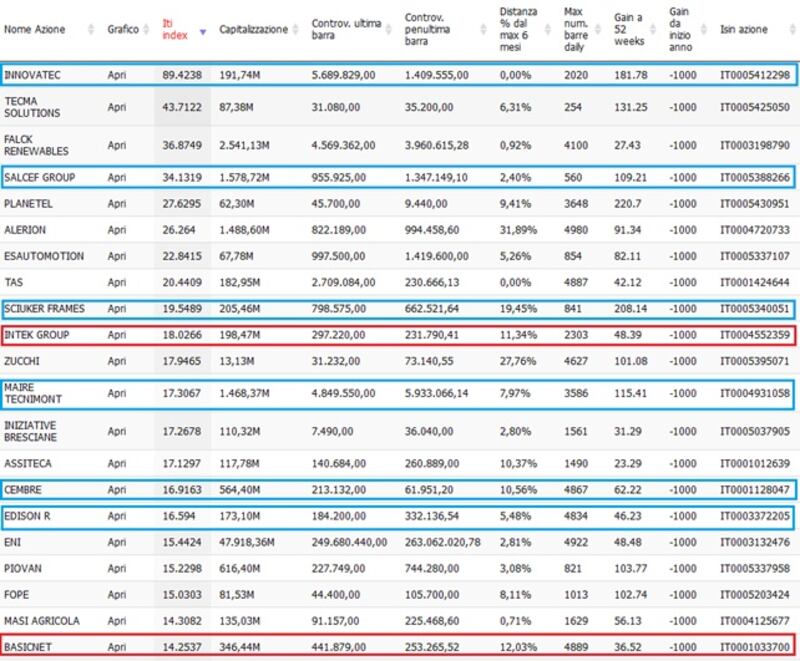Click sort arrows for Max num. barre daily

pyautogui.click(x=597, y=30)
